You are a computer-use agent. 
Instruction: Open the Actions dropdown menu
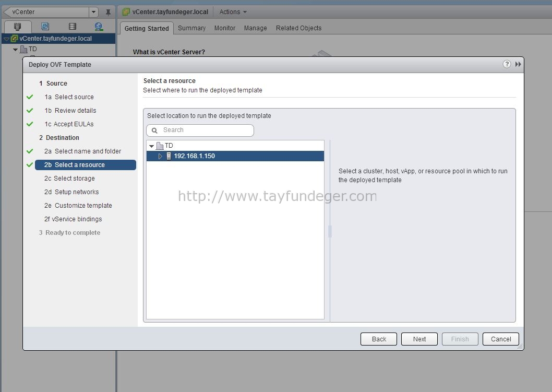click(233, 12)
